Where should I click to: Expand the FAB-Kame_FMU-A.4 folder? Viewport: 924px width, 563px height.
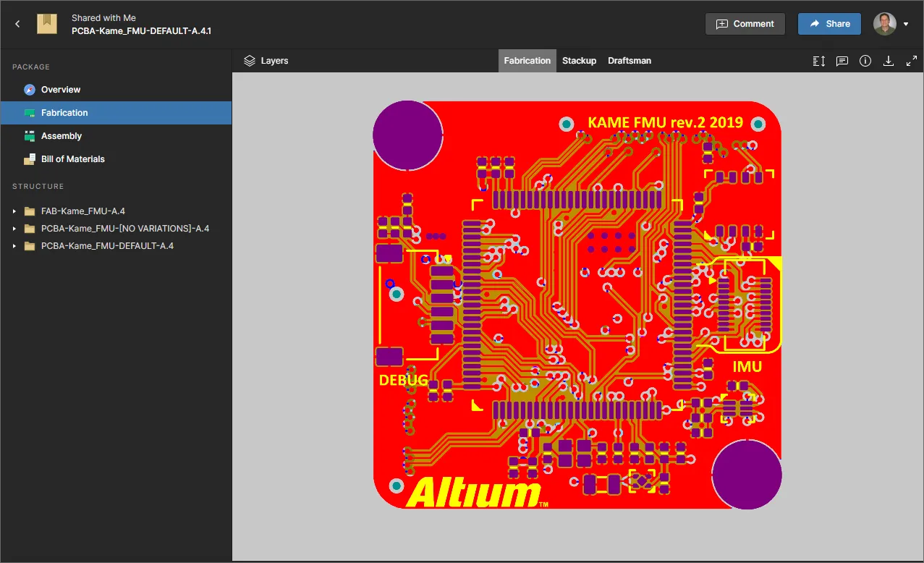pos(14,211)
